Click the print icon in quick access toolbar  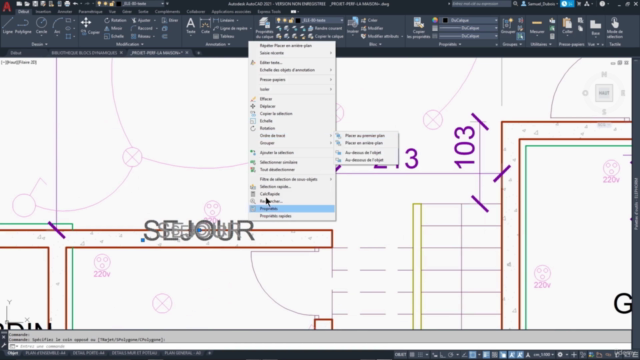[67, 4]
